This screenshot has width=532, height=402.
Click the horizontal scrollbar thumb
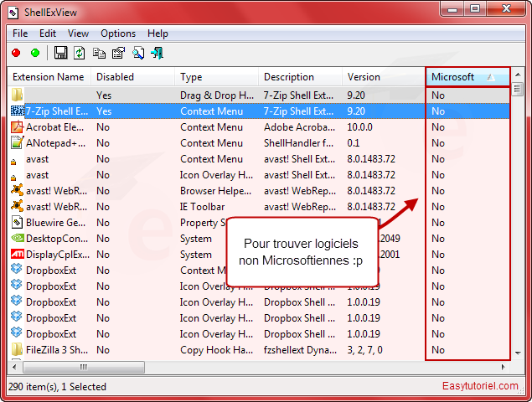coord(84,367)
